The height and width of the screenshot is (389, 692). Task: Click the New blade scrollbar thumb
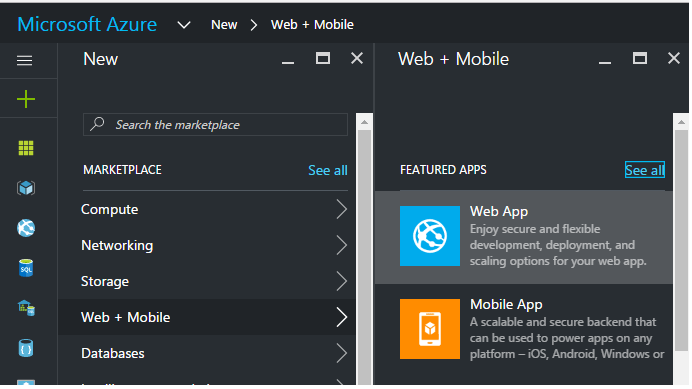364,257
